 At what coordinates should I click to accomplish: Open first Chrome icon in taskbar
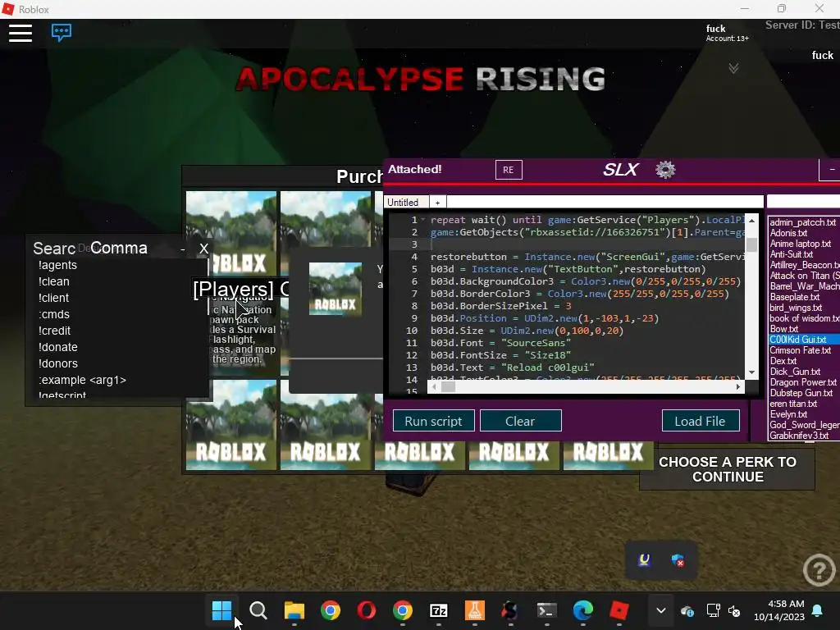tap(331, 610)
